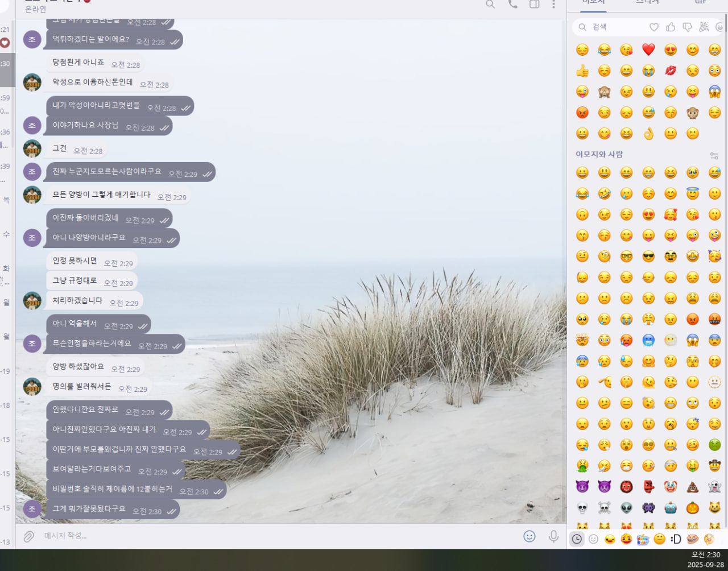Filter emojis by thumbs-up category icon

[x=671, y=27]
